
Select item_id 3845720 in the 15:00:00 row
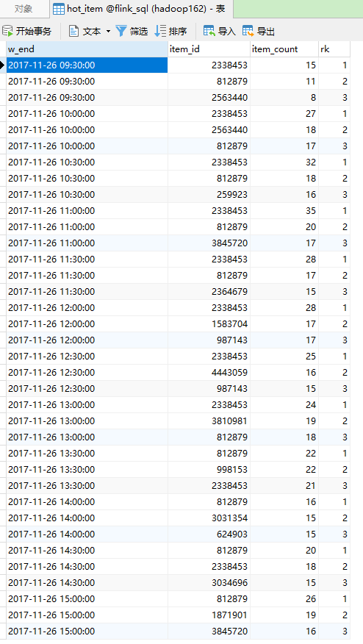pyautogui.click(x=209, y=632)
